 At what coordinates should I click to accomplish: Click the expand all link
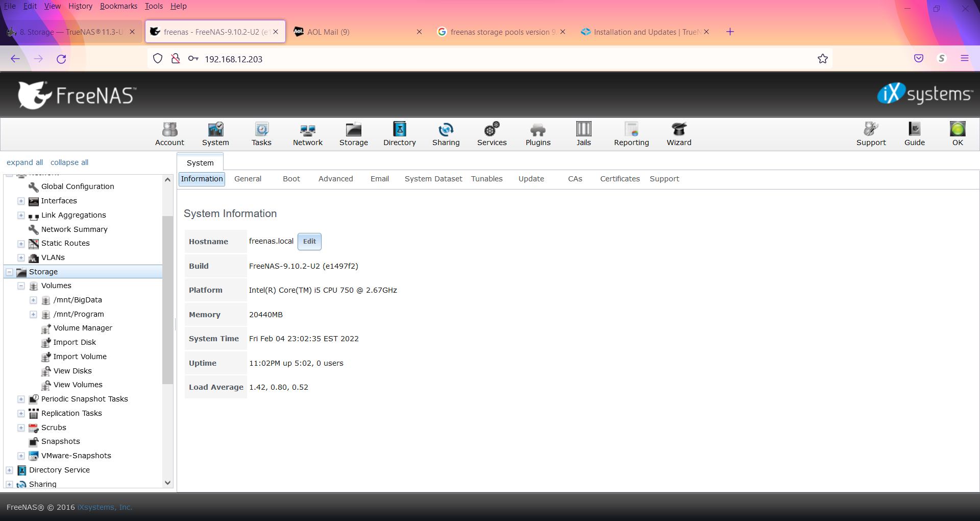click(24, 162)
